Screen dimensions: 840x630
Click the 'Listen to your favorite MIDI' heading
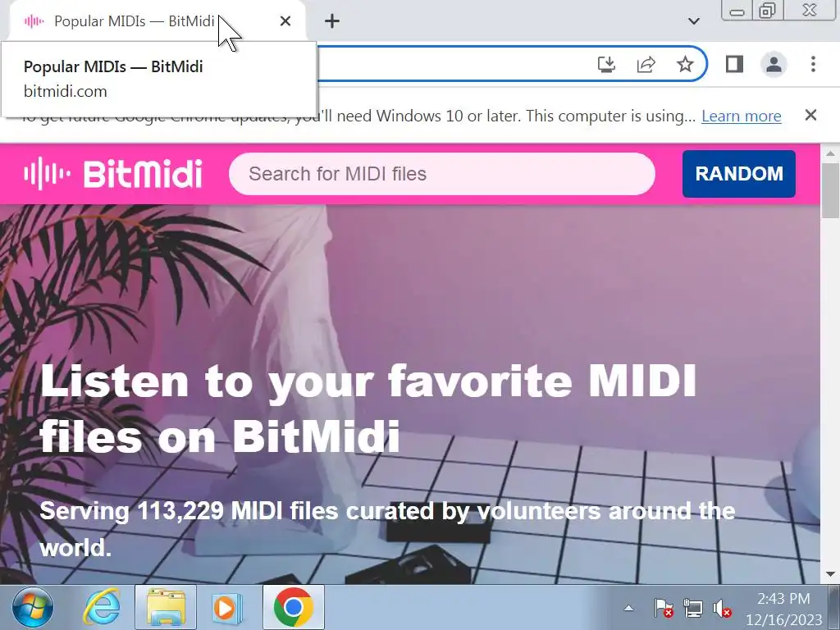368,408
